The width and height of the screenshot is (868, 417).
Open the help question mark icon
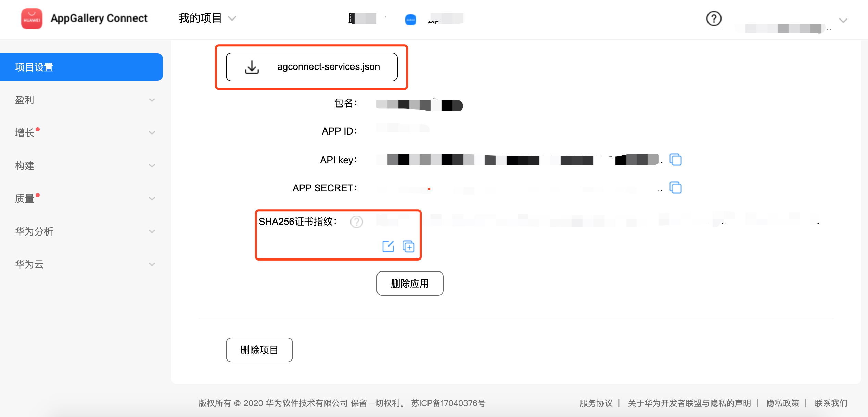tap(714, 18)
